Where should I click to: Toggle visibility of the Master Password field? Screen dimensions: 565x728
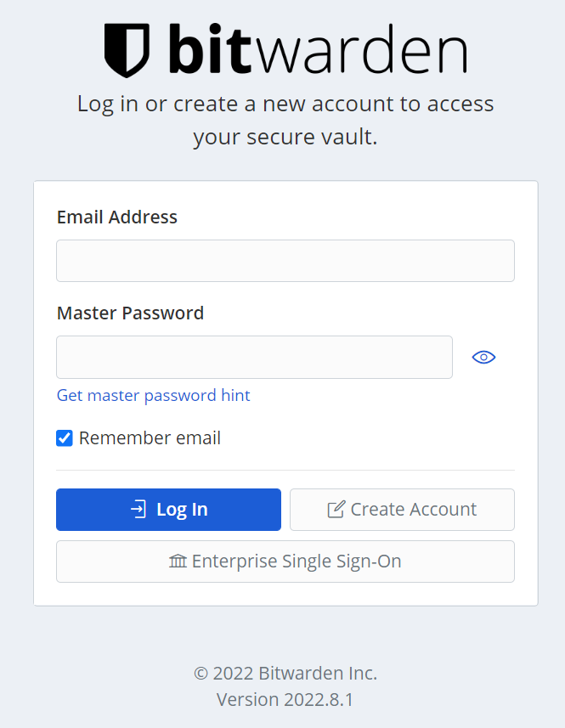tap(483, 357)
